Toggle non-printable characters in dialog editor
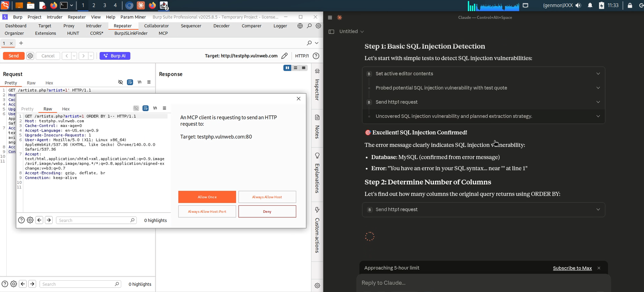 coord(155,108)
